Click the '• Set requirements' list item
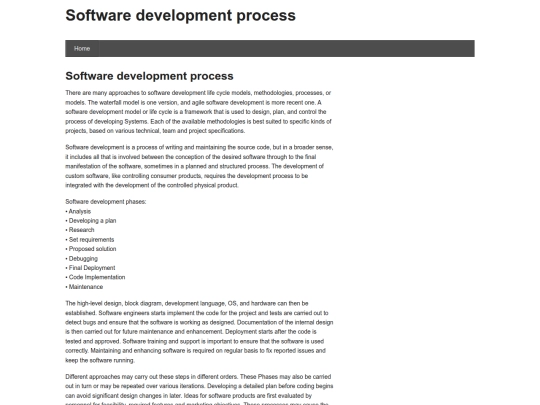Image resolution: width=540 pixels, height=405 pixels. pyautogui.click(x=90, y=240)
